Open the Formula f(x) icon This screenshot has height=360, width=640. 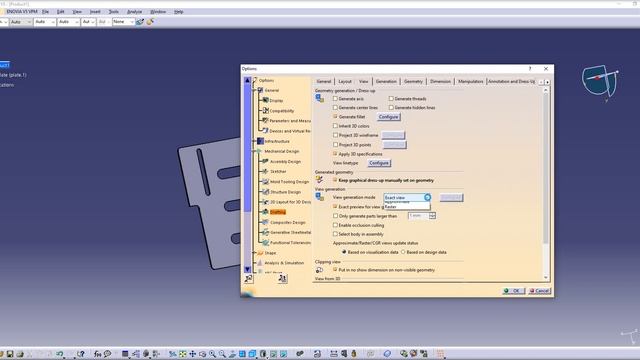[x=97, y=354]
